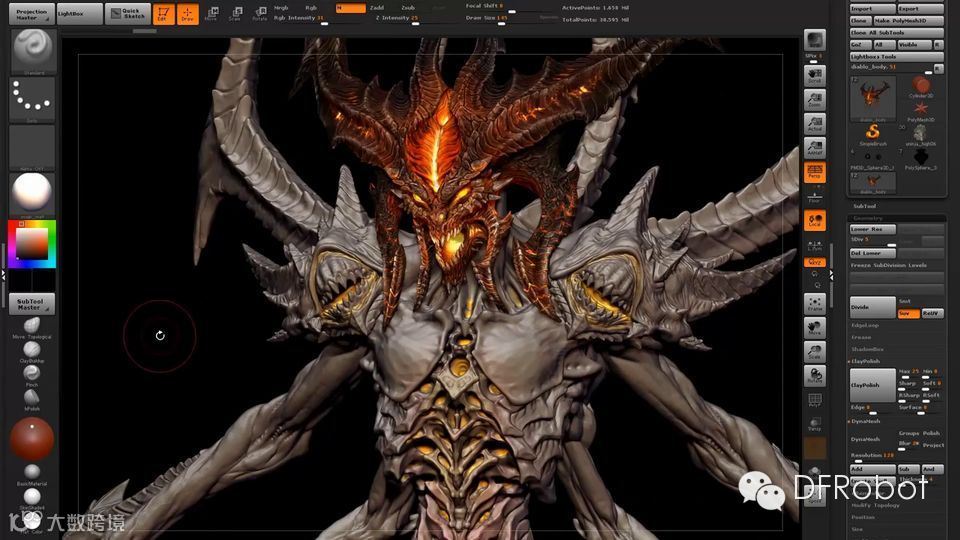Screen dimensions: 960x540
Task: Select the Zoom canvas tool
Action: pos(814,100)
